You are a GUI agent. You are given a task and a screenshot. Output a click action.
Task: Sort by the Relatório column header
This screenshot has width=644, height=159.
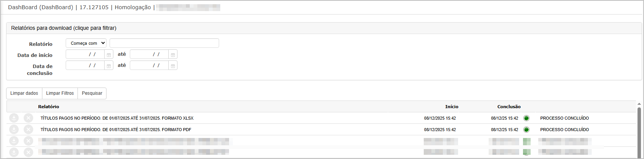[x=48, y=107]
